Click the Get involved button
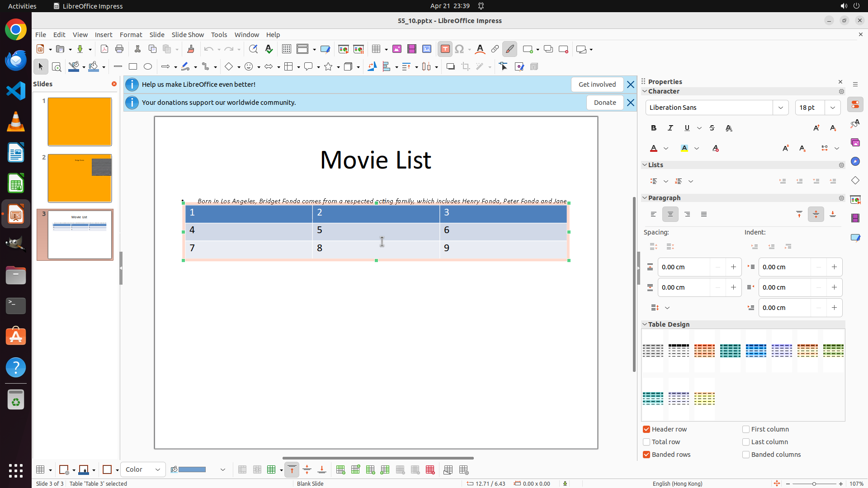 click(597, 84)
